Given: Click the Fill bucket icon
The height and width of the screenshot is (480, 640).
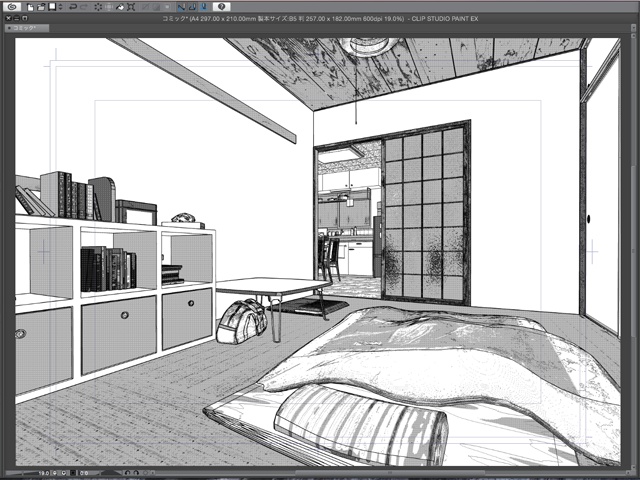Looking at the screenshot, I should pos(120,7).
